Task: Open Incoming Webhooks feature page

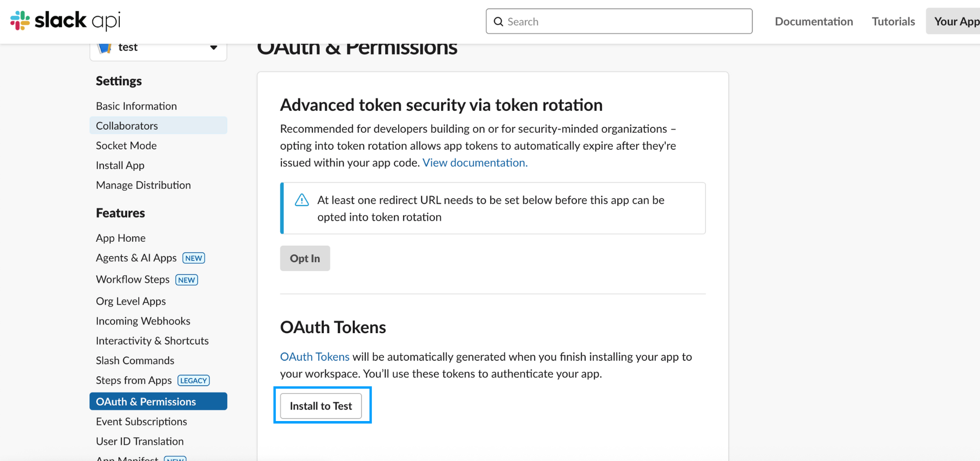Action: (143, 321)
